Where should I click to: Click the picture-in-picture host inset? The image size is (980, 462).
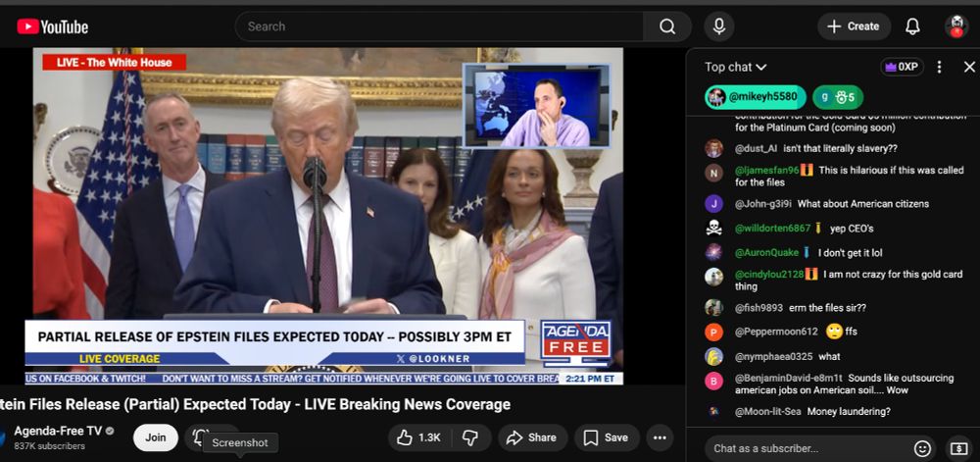[536, 106]
